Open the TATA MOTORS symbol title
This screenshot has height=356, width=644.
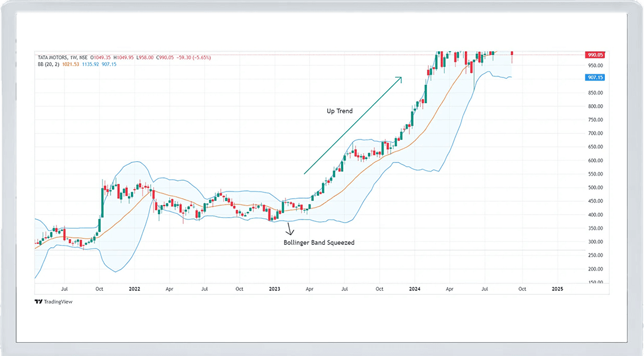click(51, 58)
